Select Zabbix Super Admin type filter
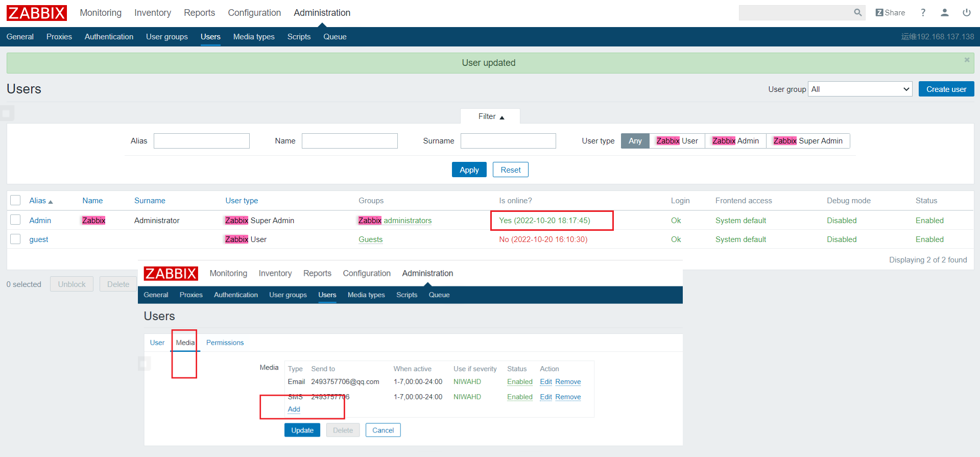Viewport: 980px width, 457px height. coord(808,141)
